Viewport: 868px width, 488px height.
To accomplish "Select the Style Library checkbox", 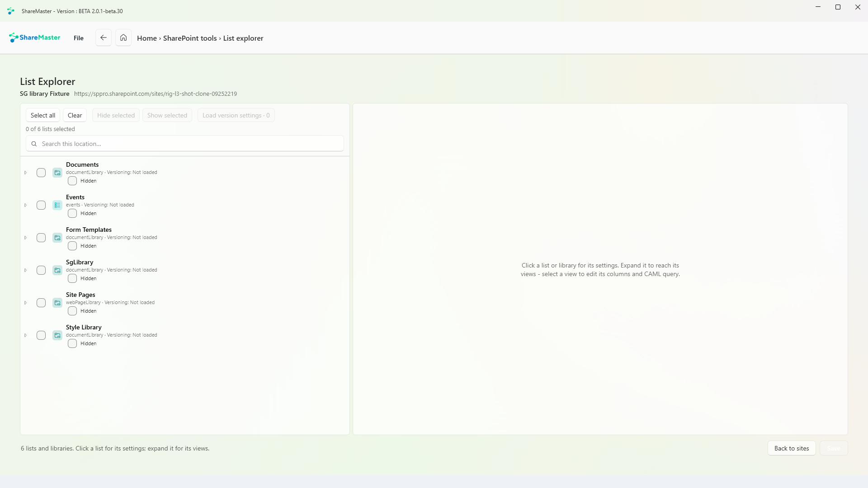I will coord(41,335).
